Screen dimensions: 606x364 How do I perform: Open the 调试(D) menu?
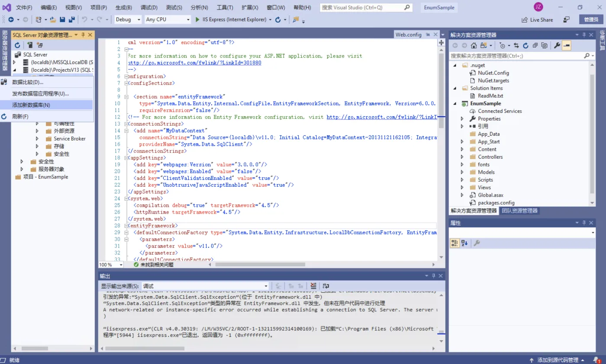pos(149,8)
